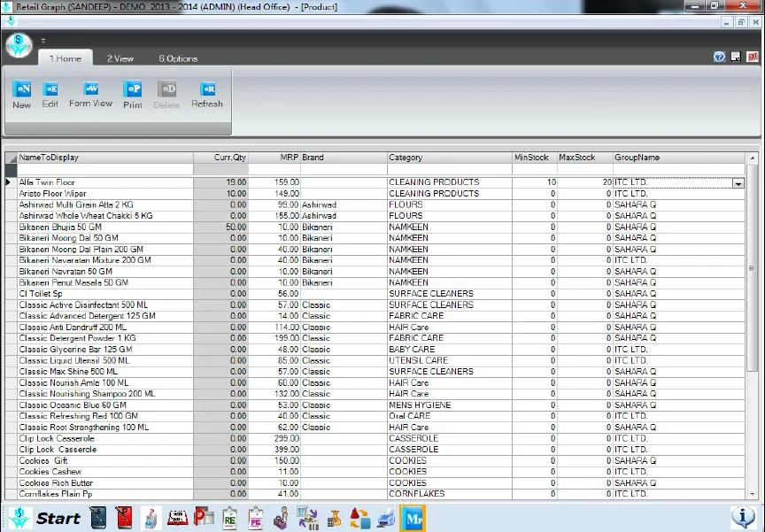The height and width of the screenshot is (532, 765).
Task: Select the Bikaneri Bhujia 50 GM row
Action: point(375,227)
